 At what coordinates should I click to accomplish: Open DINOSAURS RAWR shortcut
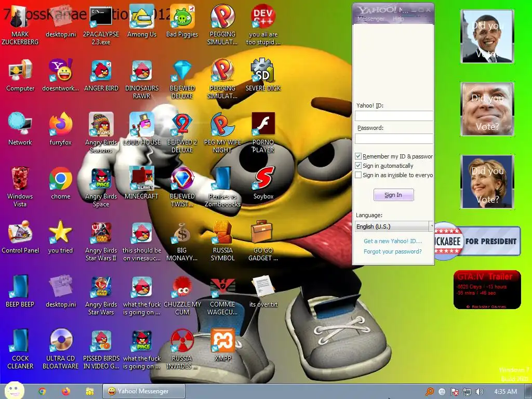[x=141, y=79]
